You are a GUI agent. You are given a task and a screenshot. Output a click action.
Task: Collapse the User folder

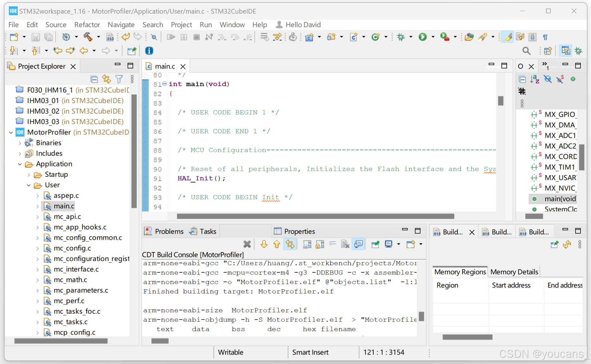click(x=29, y=185)
